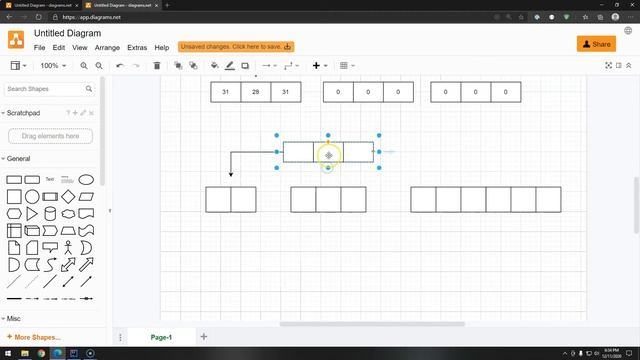
Task: Open the Arrange menu
Action: [107, 47]
